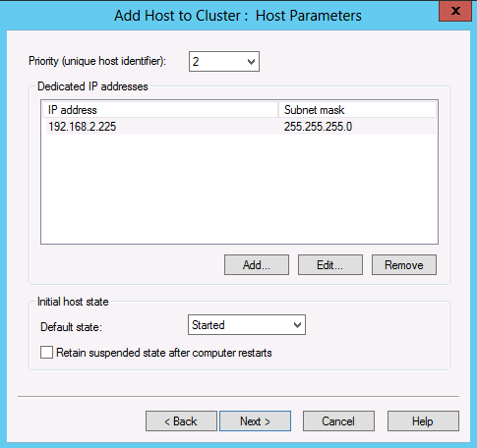Click the Default state dropdown arrow
477x448 pixels.
(x=297, y=325)
